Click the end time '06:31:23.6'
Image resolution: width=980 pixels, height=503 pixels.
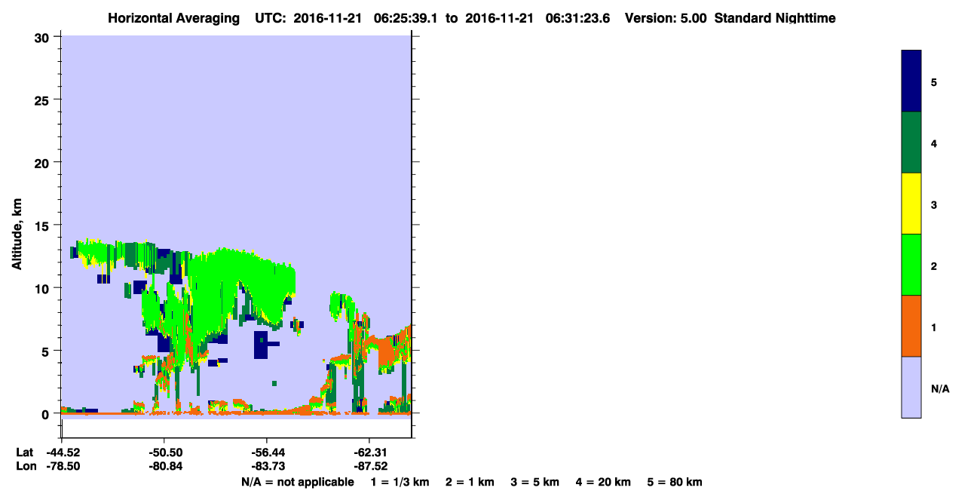[x=578, y=18]
